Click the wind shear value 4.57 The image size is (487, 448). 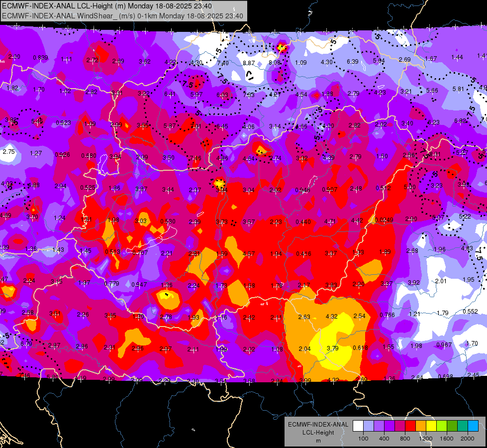coord(249,254)
